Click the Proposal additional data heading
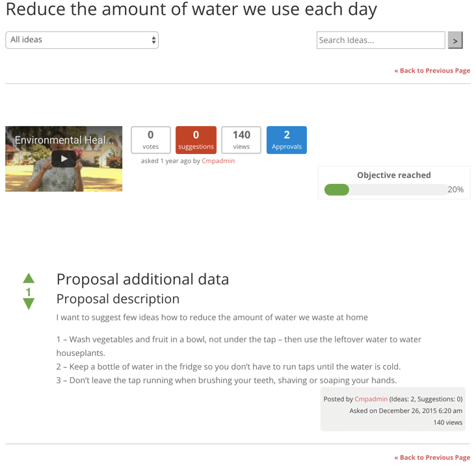Image resolution: width=476 pixels, height=469 pixels. pyautogui.click(x=142, y=279)
